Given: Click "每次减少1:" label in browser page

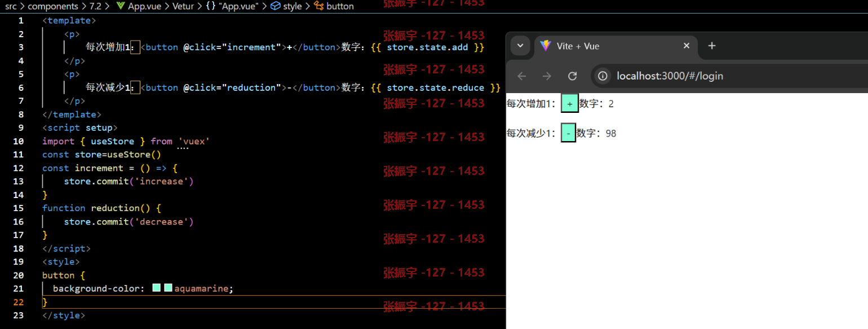Looking at the screenshot, I should pos(532,133).
